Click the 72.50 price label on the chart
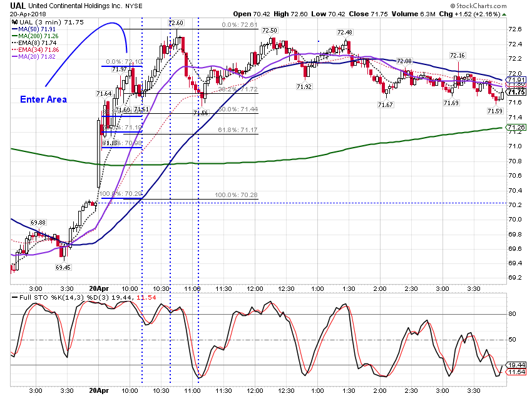The height and width of the screenshot is (396, 532). click(x=270, y=31)
